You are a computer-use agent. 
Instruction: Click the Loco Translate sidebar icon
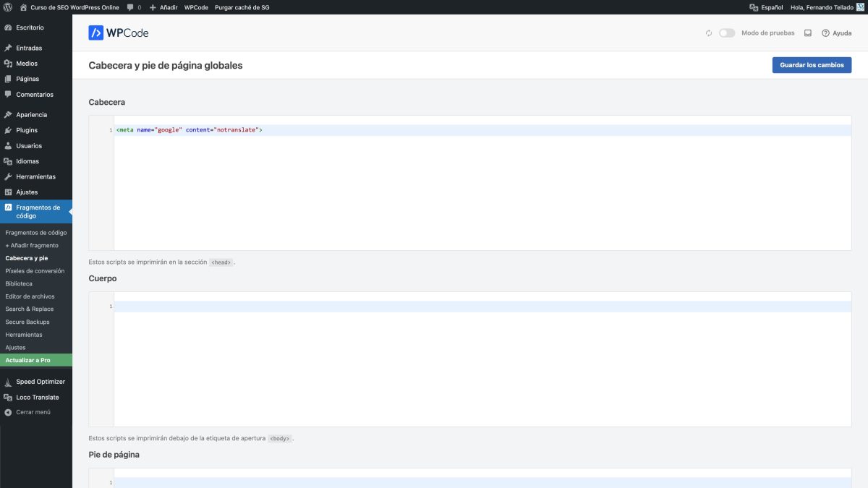[7, 397]
